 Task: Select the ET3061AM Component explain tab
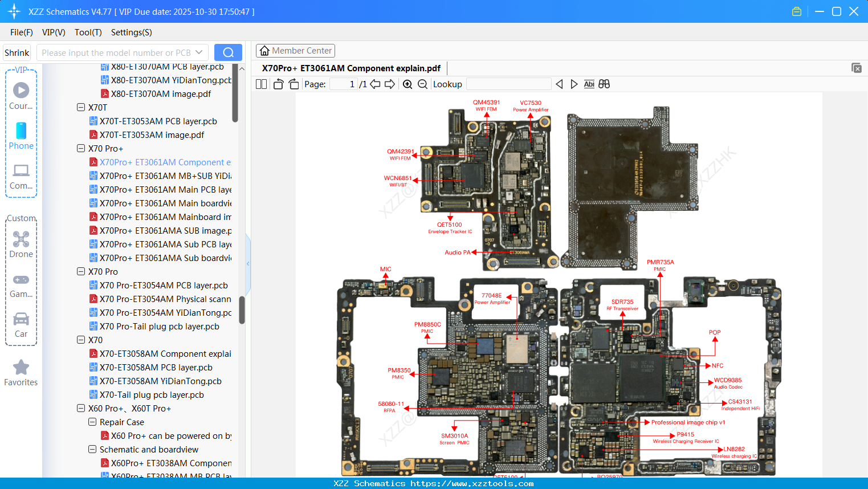coord(352,68)
